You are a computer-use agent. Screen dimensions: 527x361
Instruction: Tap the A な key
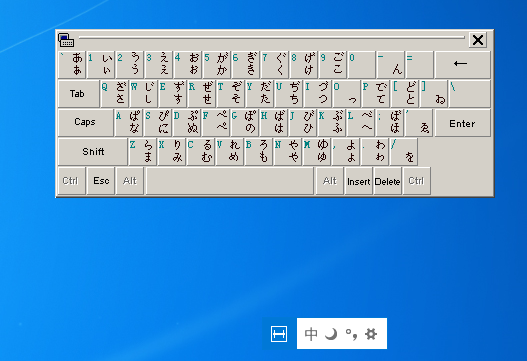point(128,122)
